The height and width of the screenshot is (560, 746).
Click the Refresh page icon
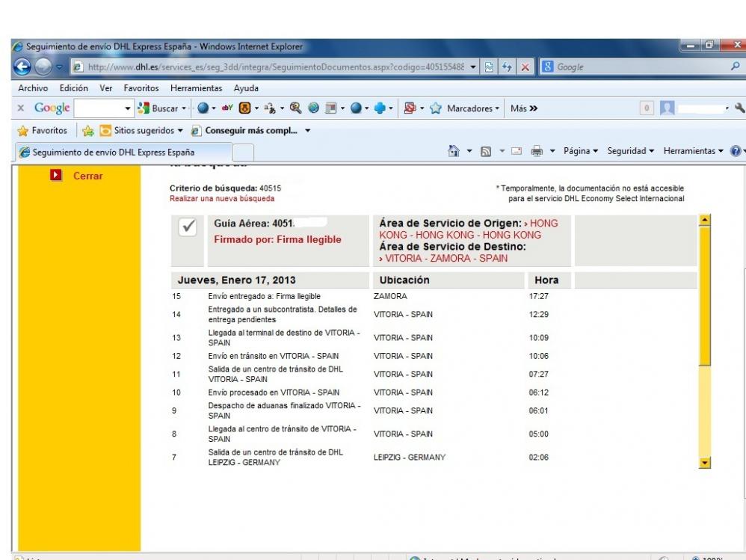click(507, 67)
